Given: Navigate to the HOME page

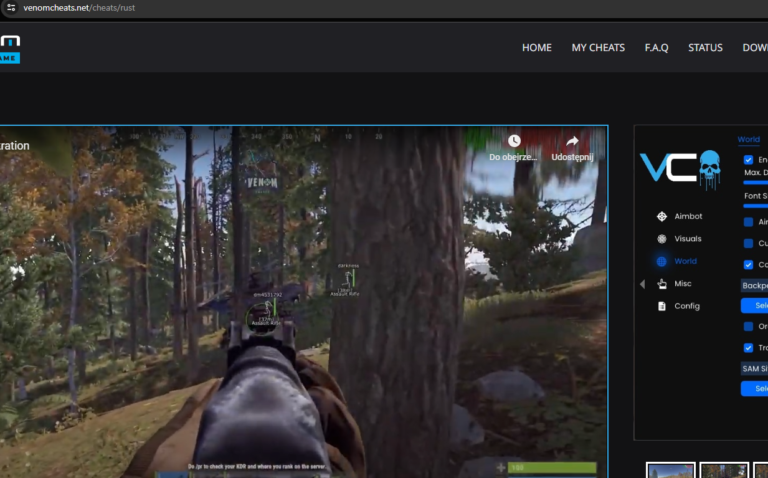Looking at the screenshot, I should tap(537, 47).
